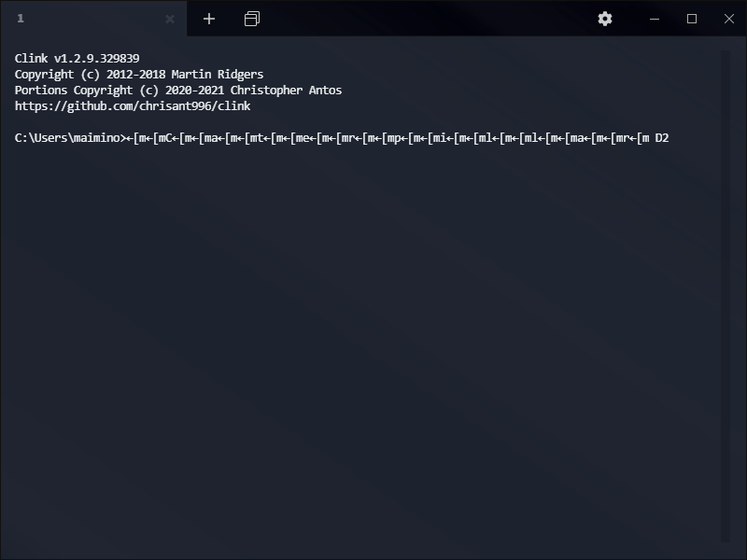The height and width of the screenshot is (560, 747).
Task: Click the C:\Users\maimino prompt text
Action: (70, 138)
